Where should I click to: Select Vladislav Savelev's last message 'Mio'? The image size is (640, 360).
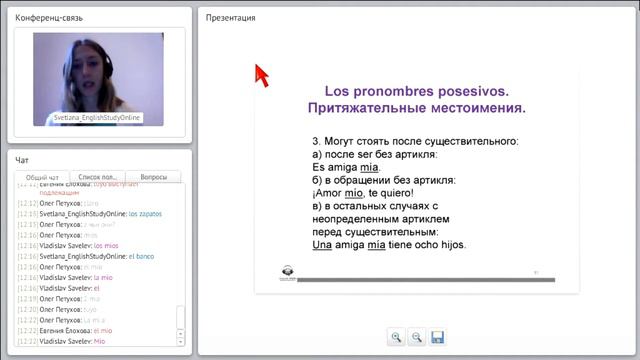100,341
